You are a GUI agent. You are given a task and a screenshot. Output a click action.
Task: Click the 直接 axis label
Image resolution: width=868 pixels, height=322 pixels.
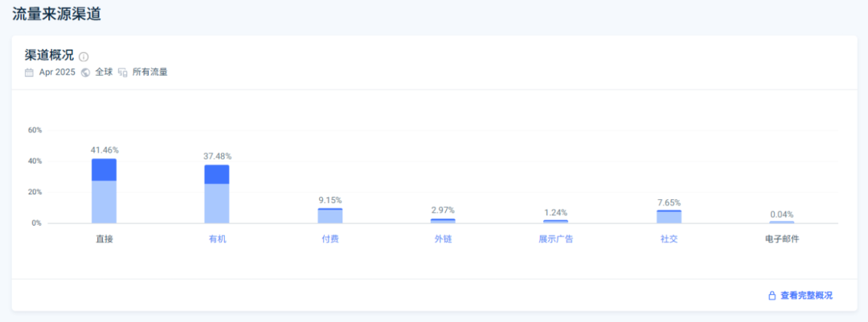pos(104,239)
